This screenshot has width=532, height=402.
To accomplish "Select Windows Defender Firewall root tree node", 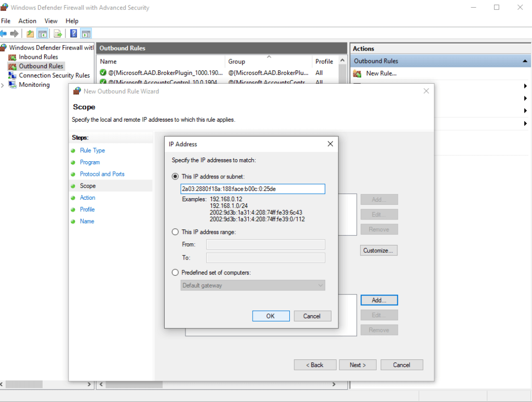I will point(51,47).
